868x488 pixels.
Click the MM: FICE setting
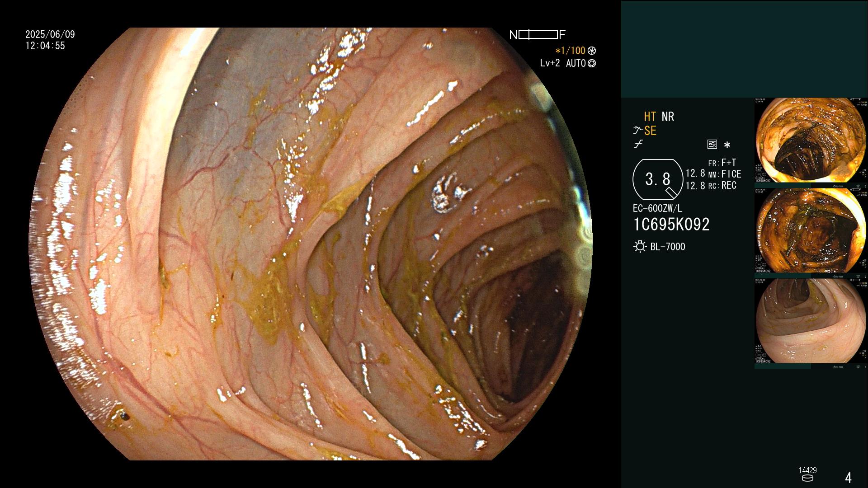[x=725, y=174]
